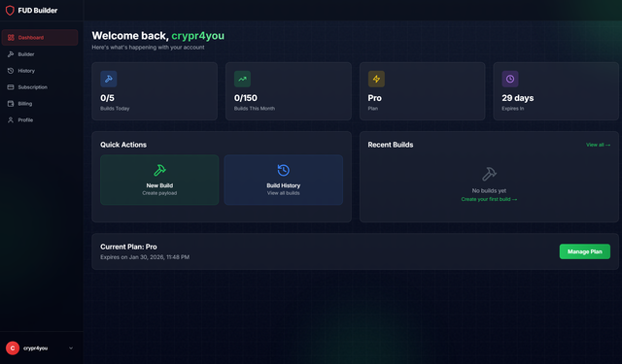
Task: Click the 0/150 Builds This Month value
Action: [246, 98]
